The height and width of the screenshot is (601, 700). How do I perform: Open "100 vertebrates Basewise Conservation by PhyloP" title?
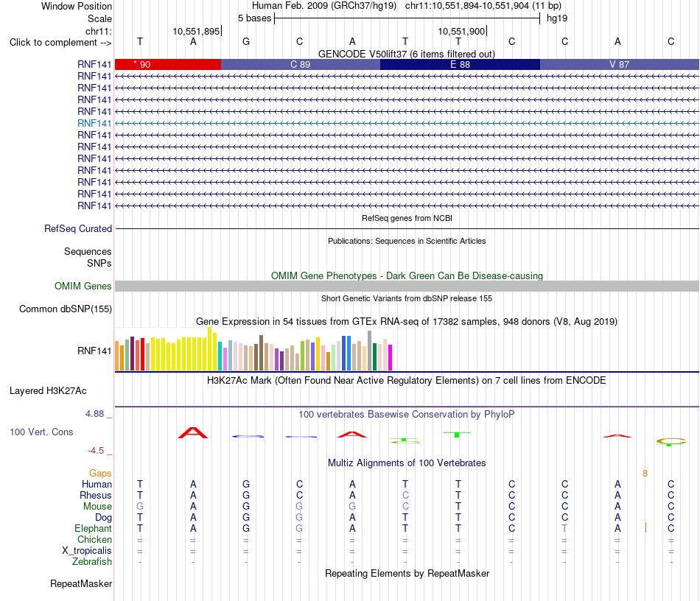[x=406, y=415]
